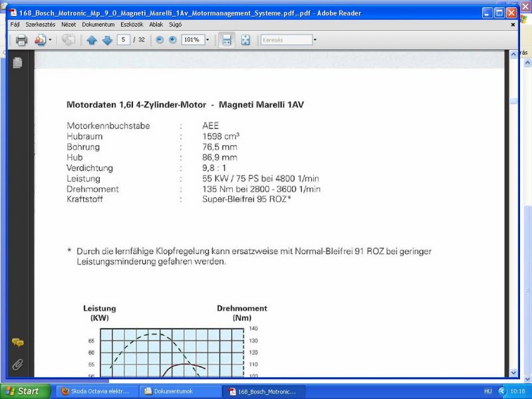Maximize the Adobe Reader window
Viewport: 532px width, 399px height.
coord(499,13)
